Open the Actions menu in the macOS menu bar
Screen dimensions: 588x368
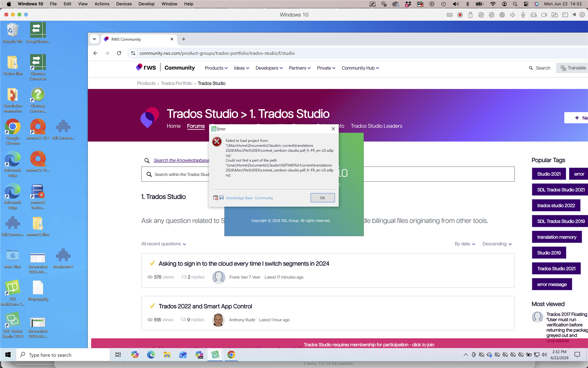coord(102,4)
